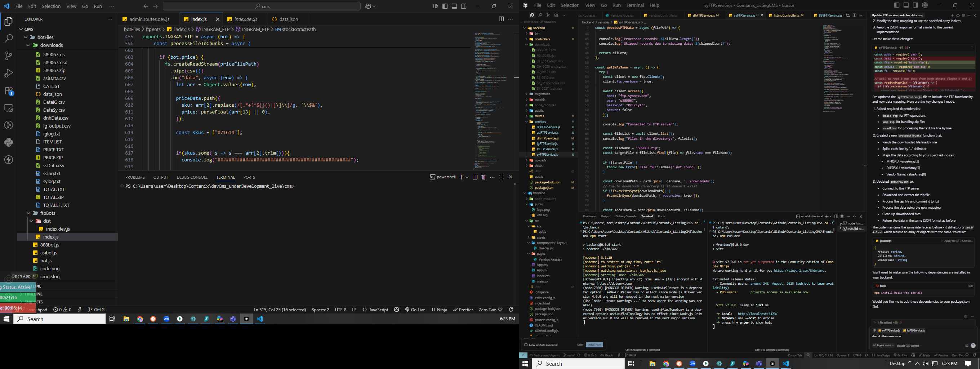Open Run and Debug in VS Code activity bar
Image resolution: width=980 pixels, height=369 pixels.
(8, 73)
